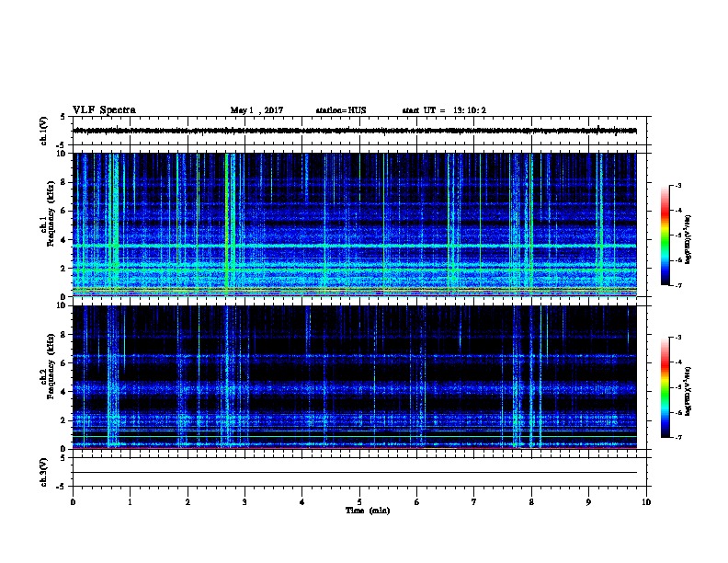The image size is (728, 563).
Task: Click the "6" frequency tick of ch.2 spectrogram
Action: point(64,363)
